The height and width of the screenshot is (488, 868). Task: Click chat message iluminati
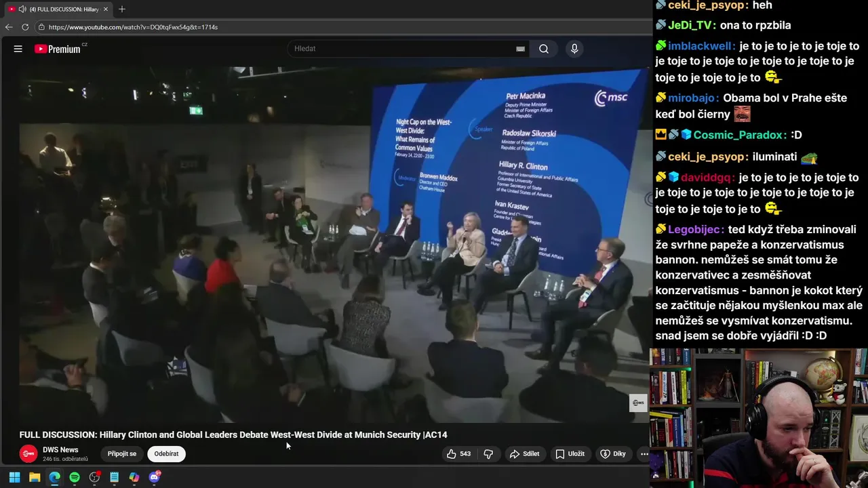[x=774, y=157]
